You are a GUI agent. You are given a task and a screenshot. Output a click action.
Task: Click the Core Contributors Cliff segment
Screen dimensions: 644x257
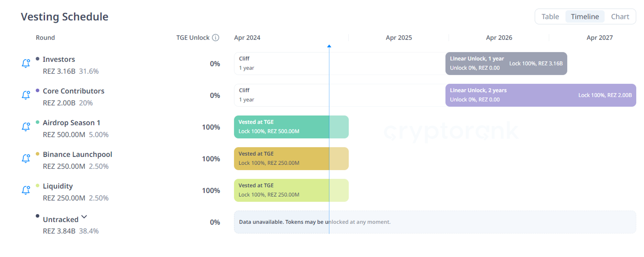click(x=340, y=95)
